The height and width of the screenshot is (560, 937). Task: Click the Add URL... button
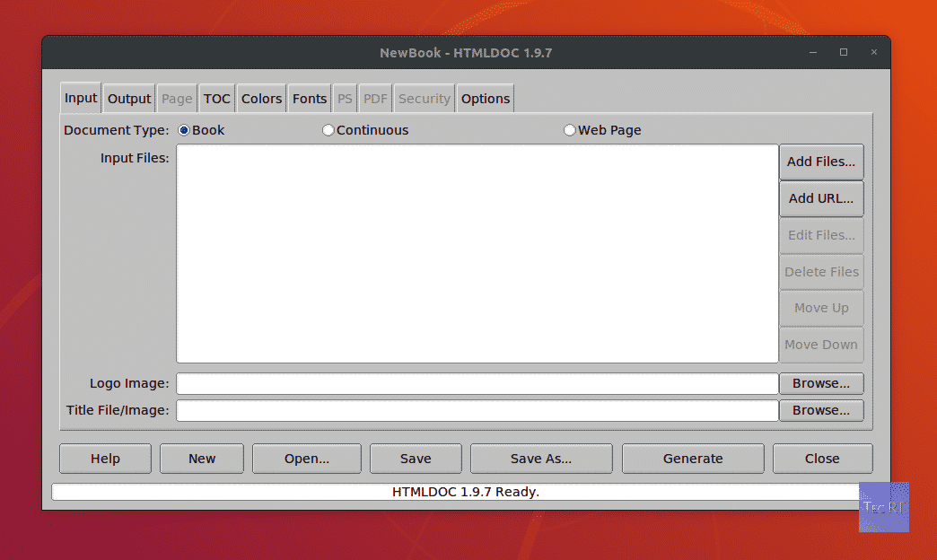tap(821, 198)
